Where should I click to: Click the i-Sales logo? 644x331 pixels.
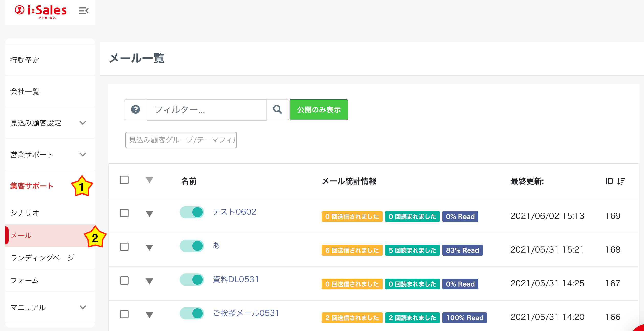pyautogui.click(x=41, y=11)
